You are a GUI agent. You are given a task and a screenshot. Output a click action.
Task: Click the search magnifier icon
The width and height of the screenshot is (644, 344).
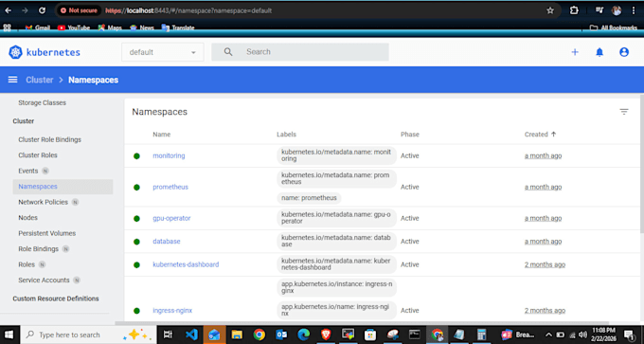228,52
